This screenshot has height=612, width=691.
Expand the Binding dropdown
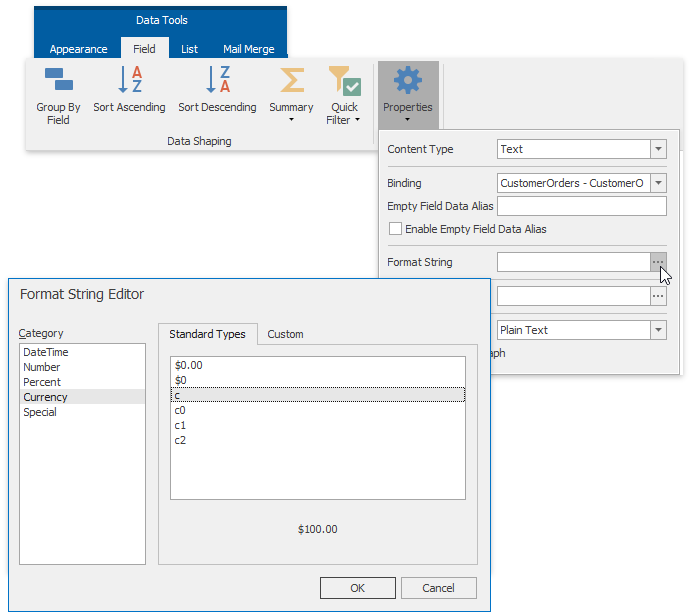tap(657, 183)
